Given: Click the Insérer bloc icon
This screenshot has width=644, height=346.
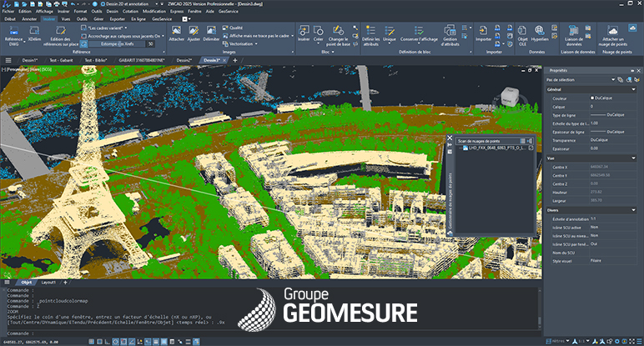Looking at the screenshot, I should click(x=304, y=31).
